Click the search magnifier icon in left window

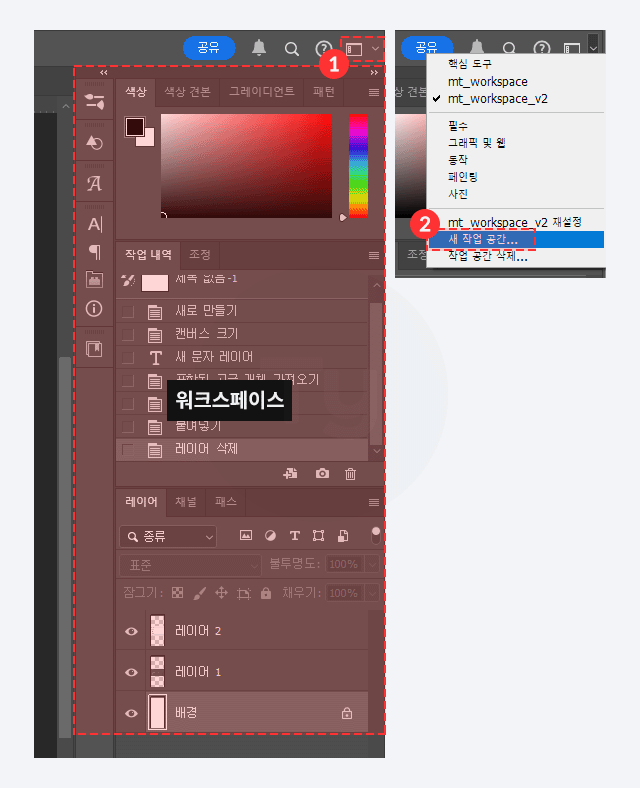pos(291,49)
